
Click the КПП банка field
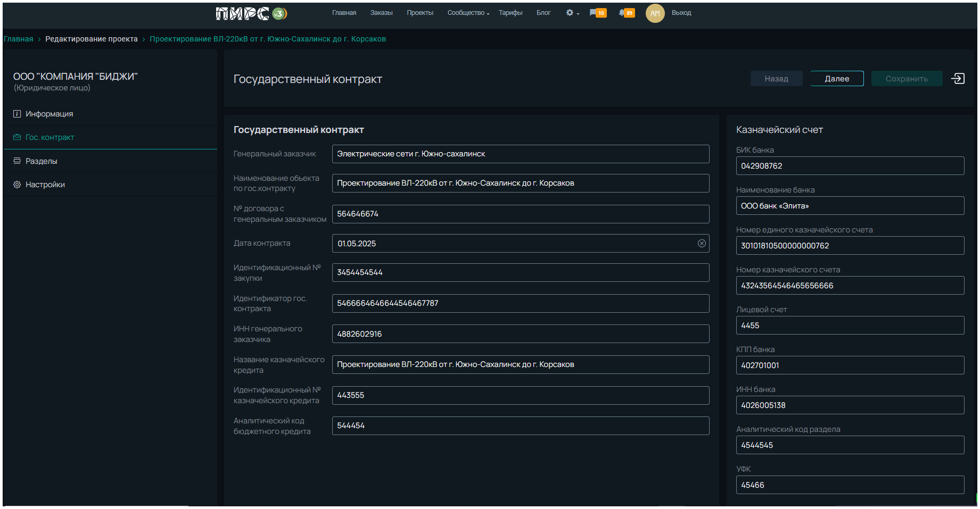[850, 365]
